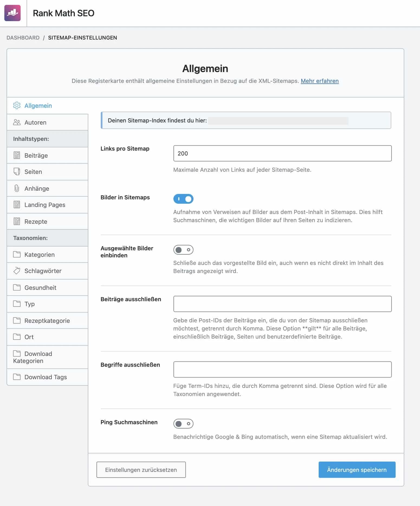Image resolution: width=420 pixels, height=506 pixels.
Task: Select the Rezepte icon
Action: pyautogui.click(x=17, y=221)
